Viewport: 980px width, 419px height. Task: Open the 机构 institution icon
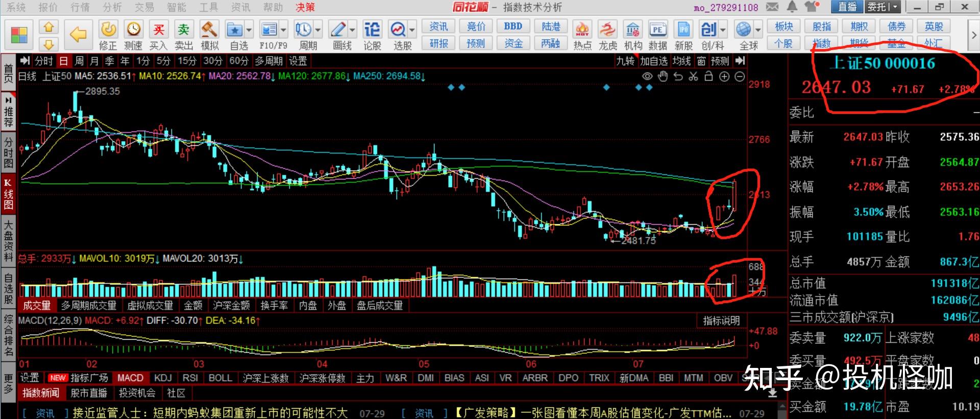[x=633, y=30]
